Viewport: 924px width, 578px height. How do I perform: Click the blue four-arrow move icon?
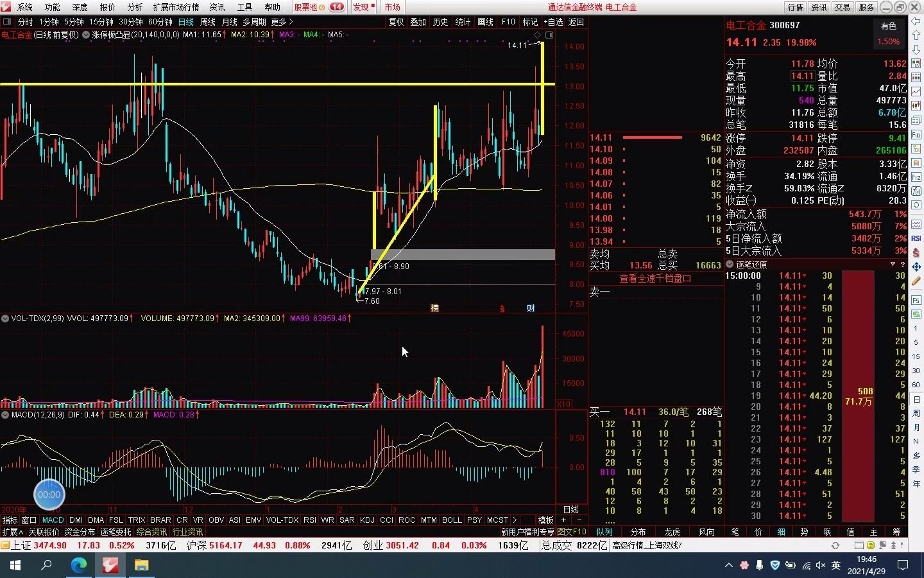click(916, 267)
